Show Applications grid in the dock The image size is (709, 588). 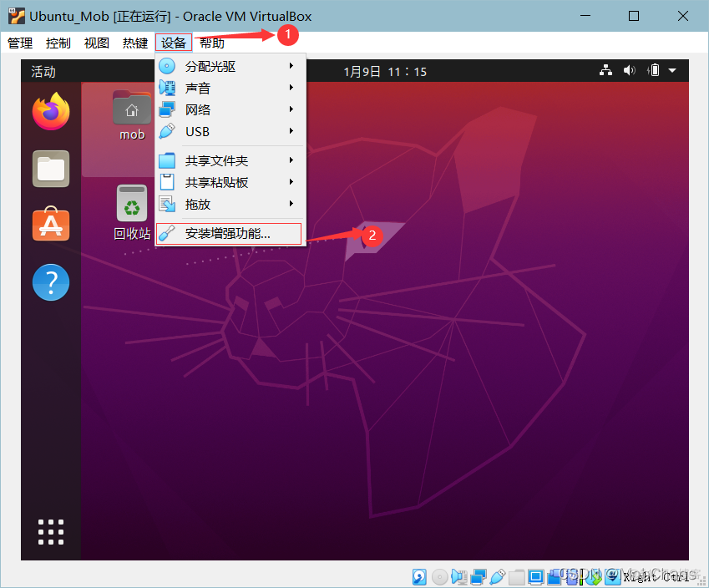51,532
